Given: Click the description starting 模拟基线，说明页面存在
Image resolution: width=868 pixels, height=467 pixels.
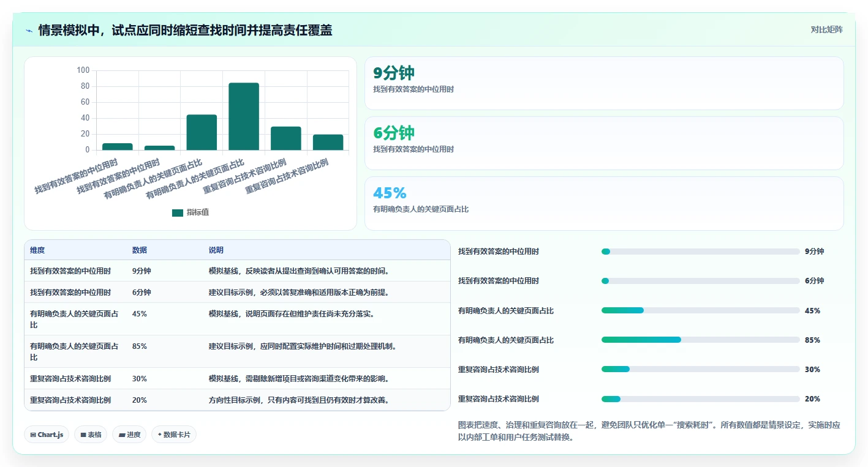Looking at the screenshot, I should (292, 313).
